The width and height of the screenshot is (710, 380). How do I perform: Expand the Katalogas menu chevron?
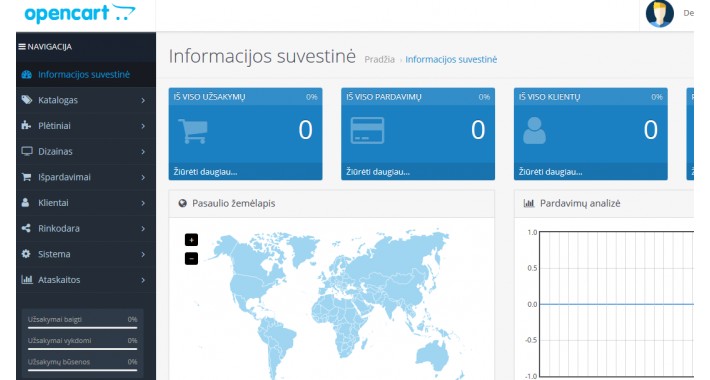coord(143,100)
